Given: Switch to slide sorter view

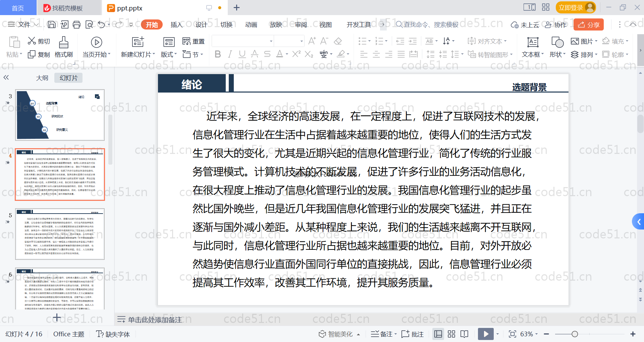Looking at the screenshot, I should (451, 334).
